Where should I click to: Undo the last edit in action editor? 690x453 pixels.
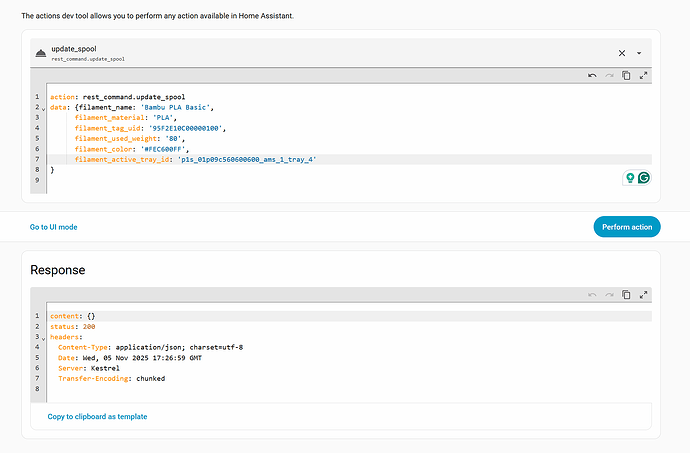591,75
